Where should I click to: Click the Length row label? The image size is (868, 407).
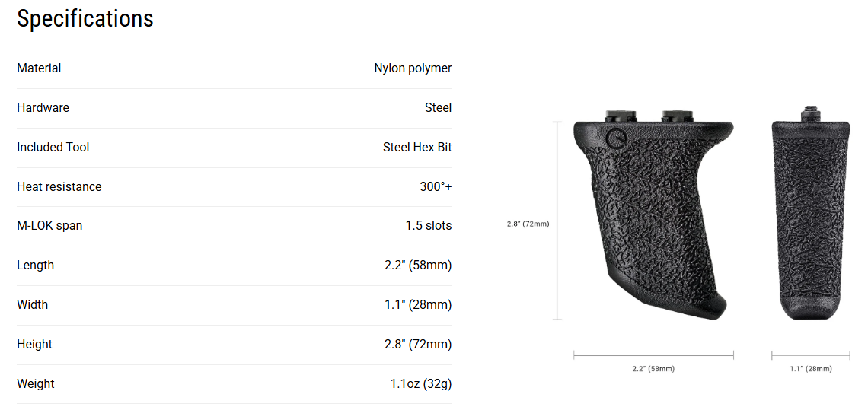(36, 266)
